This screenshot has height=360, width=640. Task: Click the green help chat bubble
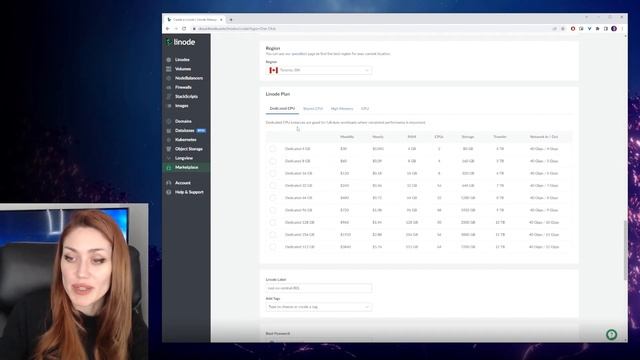point(611,335)
